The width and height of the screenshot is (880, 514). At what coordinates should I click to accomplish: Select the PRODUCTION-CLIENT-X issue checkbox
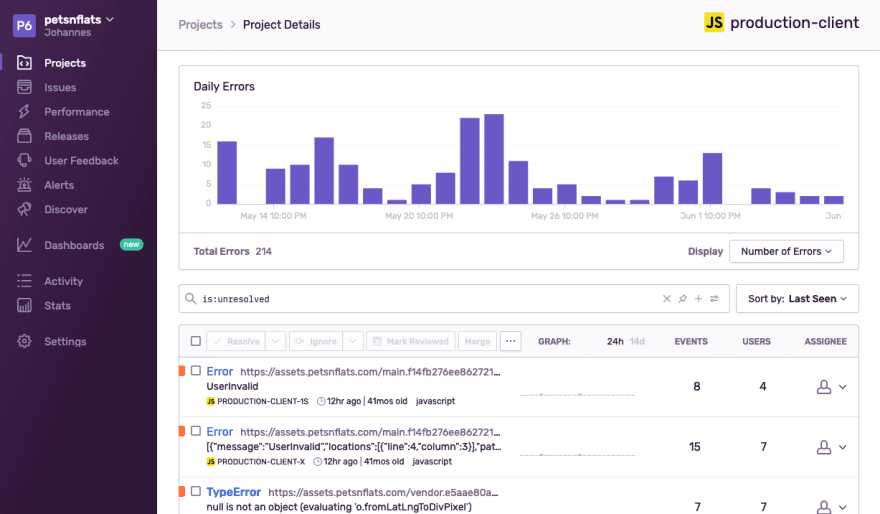click(x=196, y=431)
